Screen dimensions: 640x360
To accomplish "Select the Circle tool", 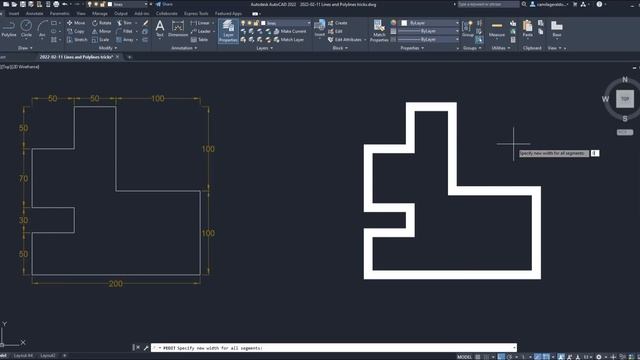I will click(26, 29).
